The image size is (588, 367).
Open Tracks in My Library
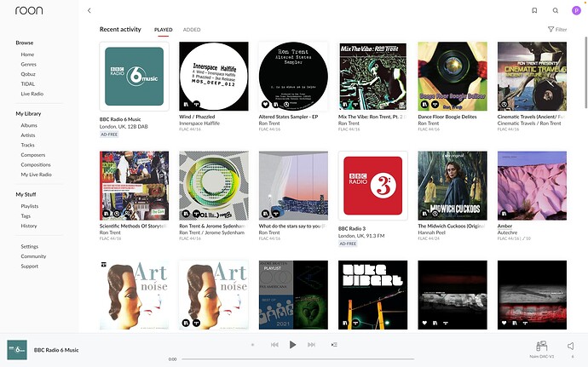28,145
